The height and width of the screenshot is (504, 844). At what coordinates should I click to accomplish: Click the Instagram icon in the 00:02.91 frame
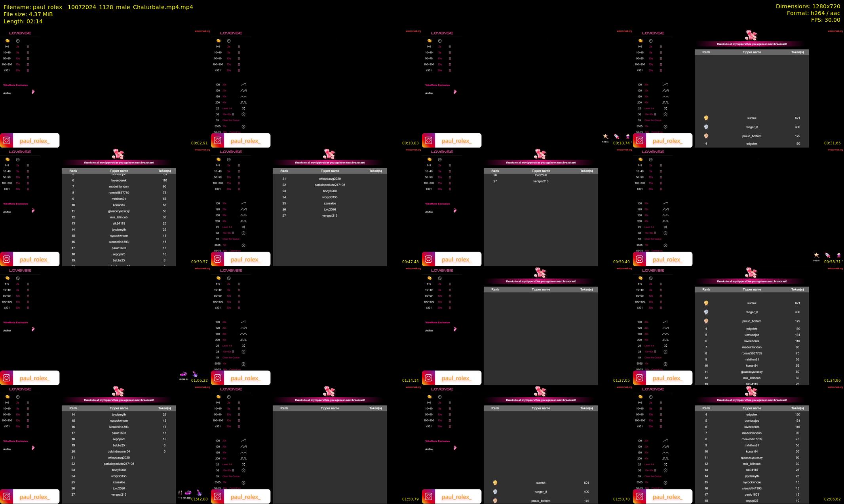7,140
